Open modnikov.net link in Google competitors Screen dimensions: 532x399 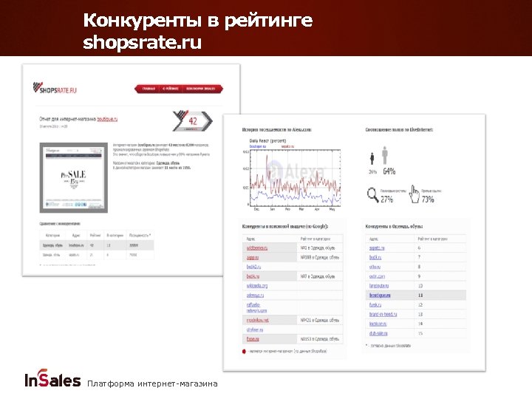(258, 320)
